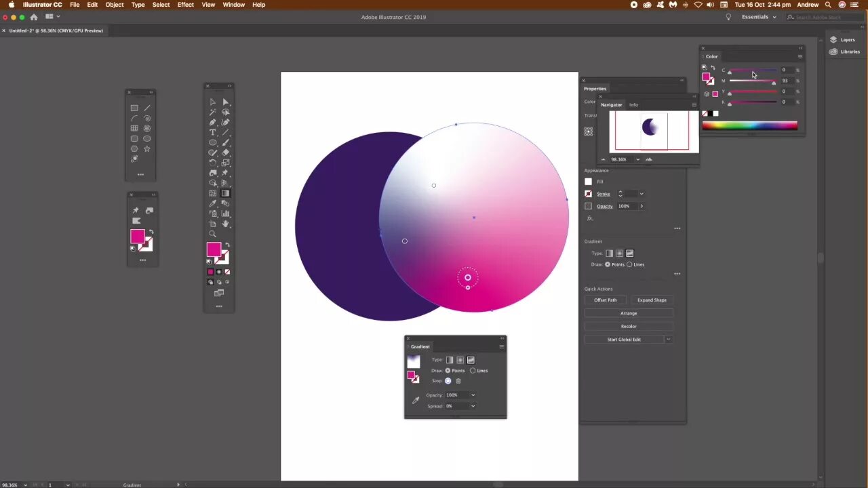Click the Magenta M slider track
The height and width of the screenshot is (488, 868).
pyautogui.click(x=752, y=81)
